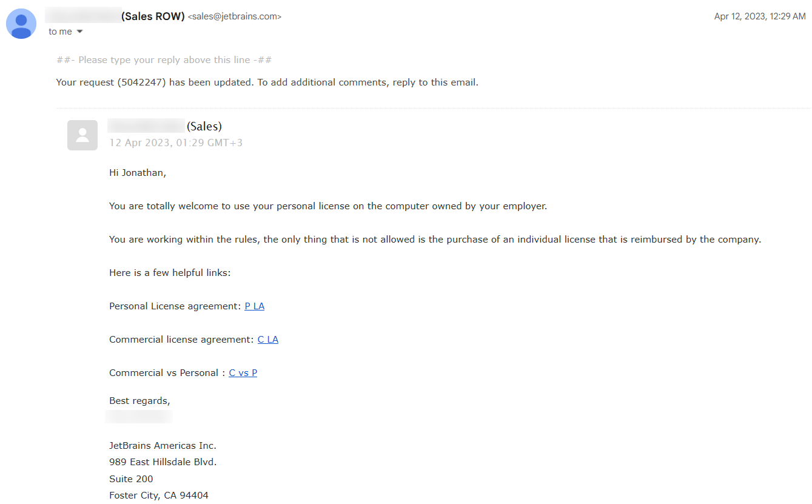Screen dimensions: 812x504
Task: Click the Apr 12, 2023, 12:29 AM date
Action: [759, 16]
